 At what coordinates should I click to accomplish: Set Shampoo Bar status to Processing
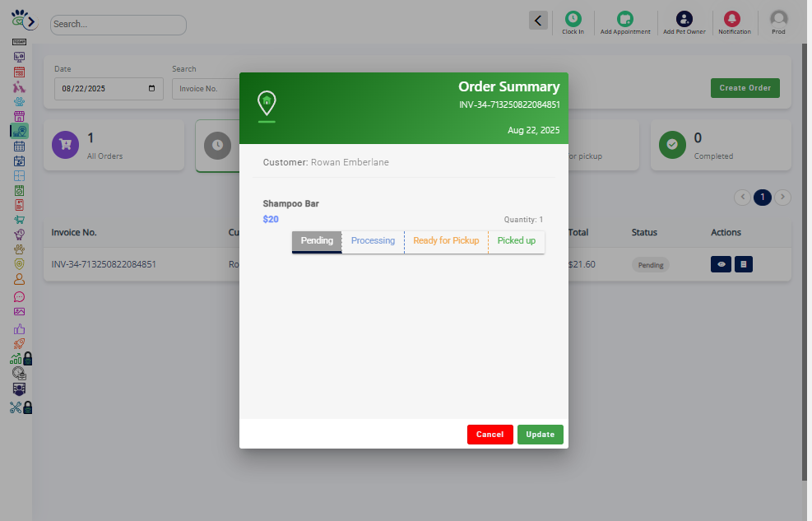pyautogui.click(x=373, y=242)
